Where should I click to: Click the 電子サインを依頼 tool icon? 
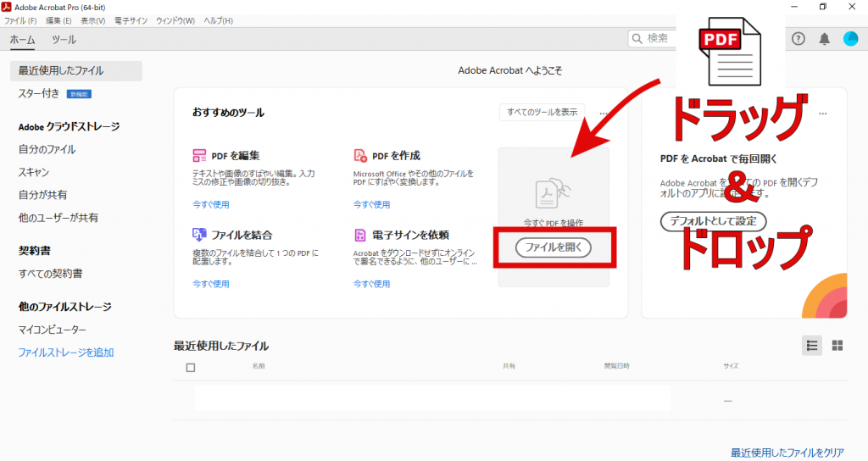360,236
